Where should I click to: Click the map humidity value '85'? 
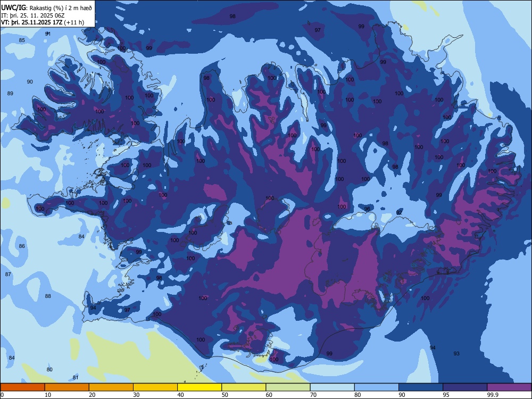(22, 40)
